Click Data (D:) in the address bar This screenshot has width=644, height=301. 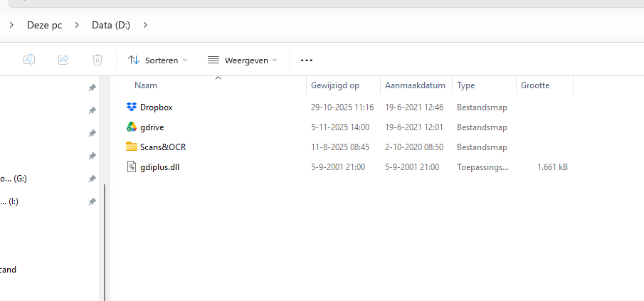point(111,25)
